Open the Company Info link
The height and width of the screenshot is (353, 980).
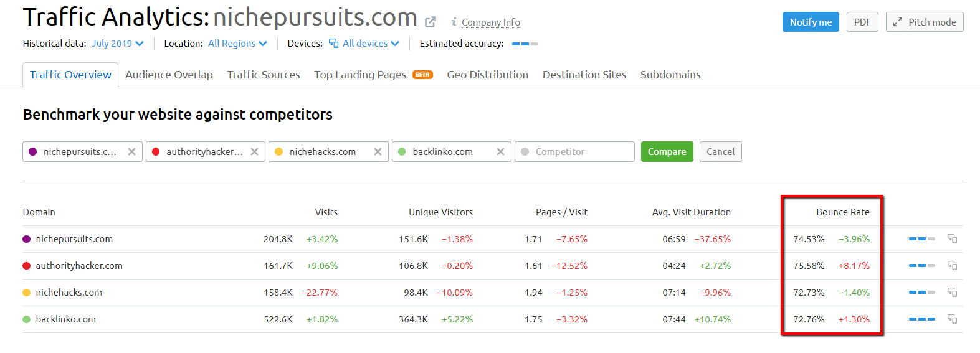tap(491, 22)
